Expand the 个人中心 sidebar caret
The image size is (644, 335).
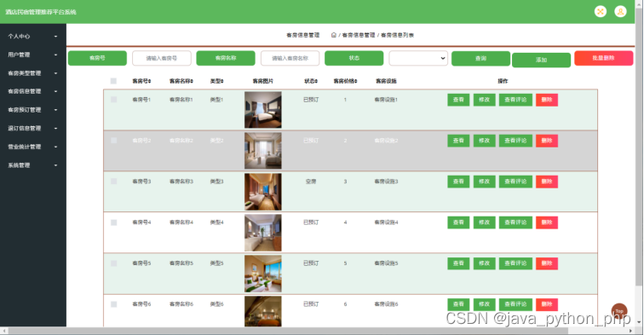pos(56,36)
